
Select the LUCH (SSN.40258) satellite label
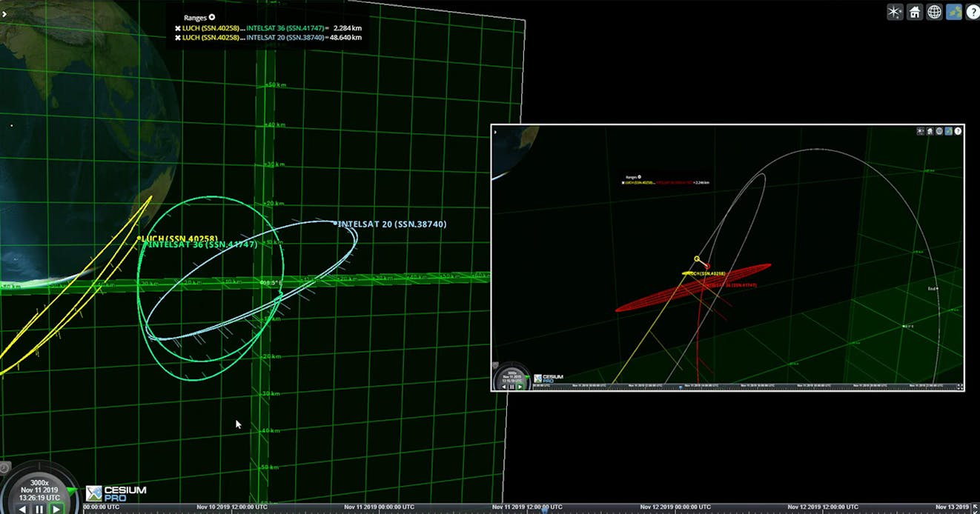pos(178,238)
